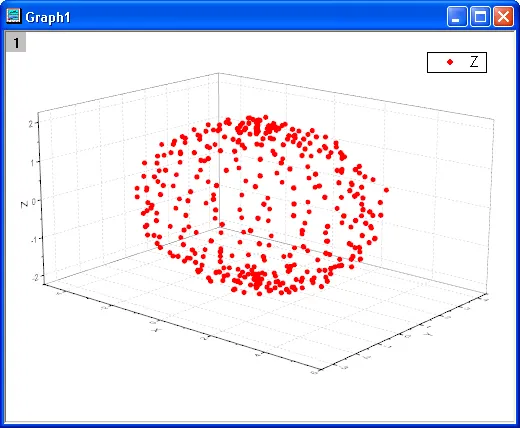
Task: Click the X axis tick label 0
Action: point(153,322)
